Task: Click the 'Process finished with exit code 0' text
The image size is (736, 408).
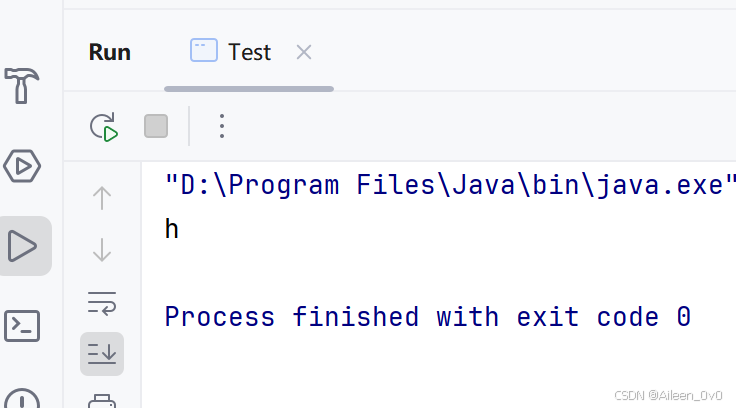Action: 428,317
